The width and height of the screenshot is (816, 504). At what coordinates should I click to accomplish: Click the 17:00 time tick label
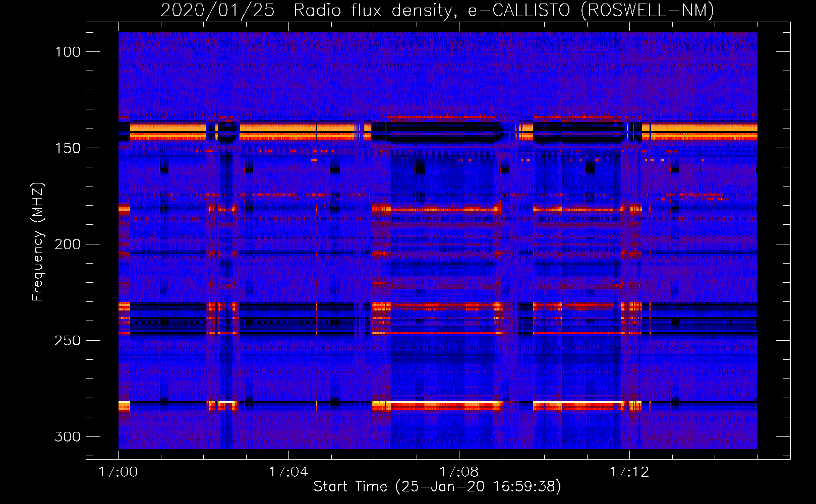[x=119, y=472]
